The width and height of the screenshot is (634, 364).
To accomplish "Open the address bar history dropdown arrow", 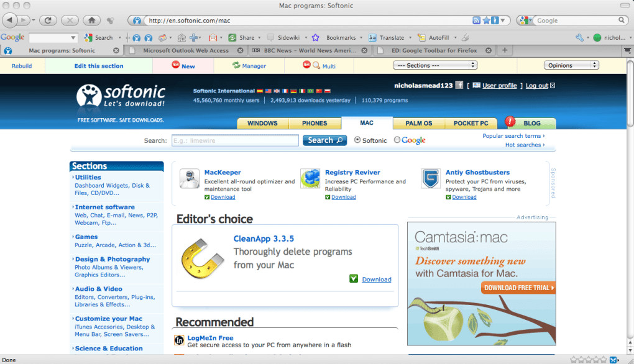I will pyautogui.click(x=503, y=20).
